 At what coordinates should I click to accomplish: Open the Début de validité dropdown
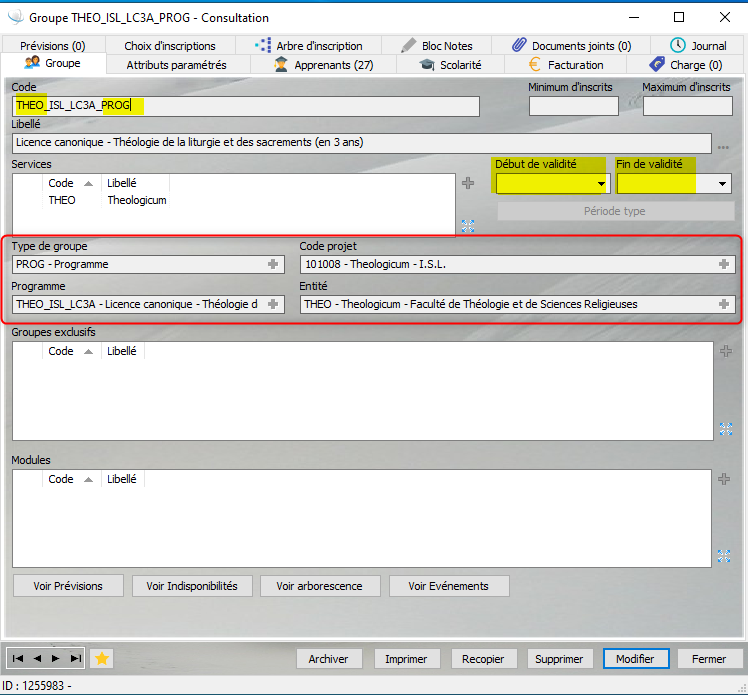coord(601,184)
